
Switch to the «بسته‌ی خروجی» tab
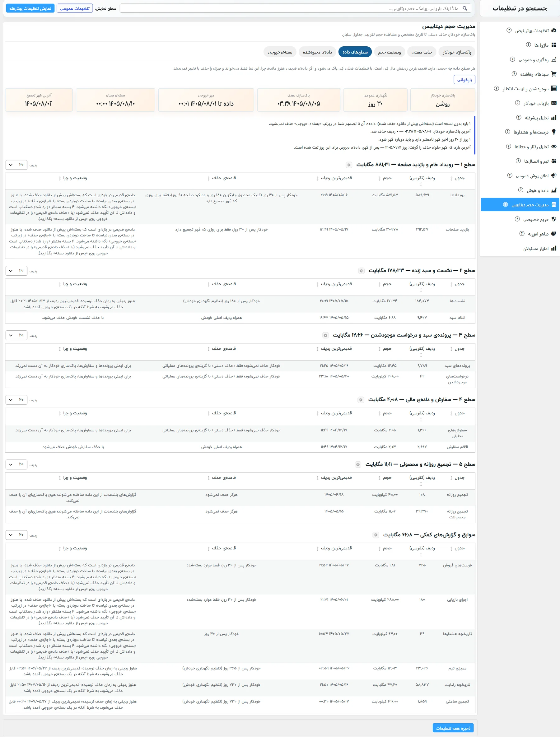(280, 52)
